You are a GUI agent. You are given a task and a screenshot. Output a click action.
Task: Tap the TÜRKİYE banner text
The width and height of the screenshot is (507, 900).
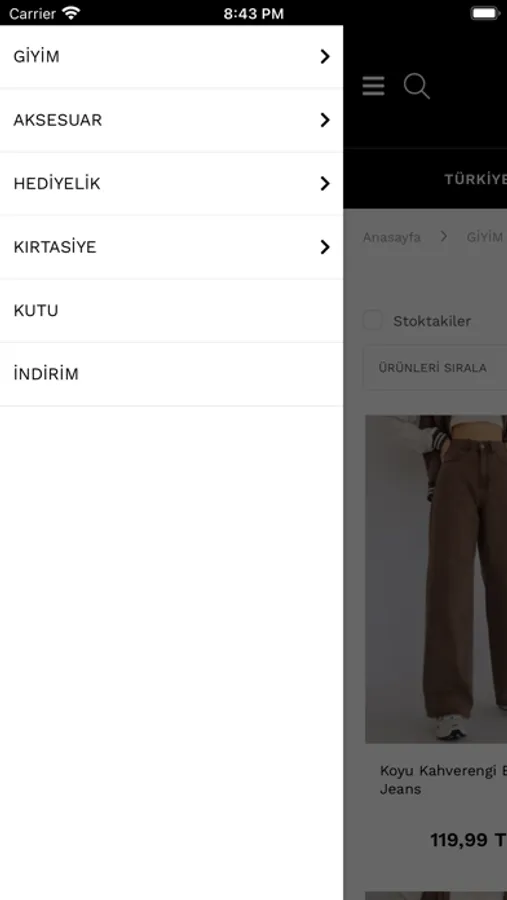pos(475,179)
